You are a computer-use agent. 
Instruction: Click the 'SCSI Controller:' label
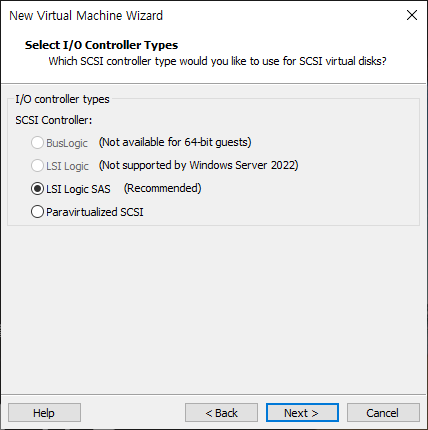click(x=54, y=120)
